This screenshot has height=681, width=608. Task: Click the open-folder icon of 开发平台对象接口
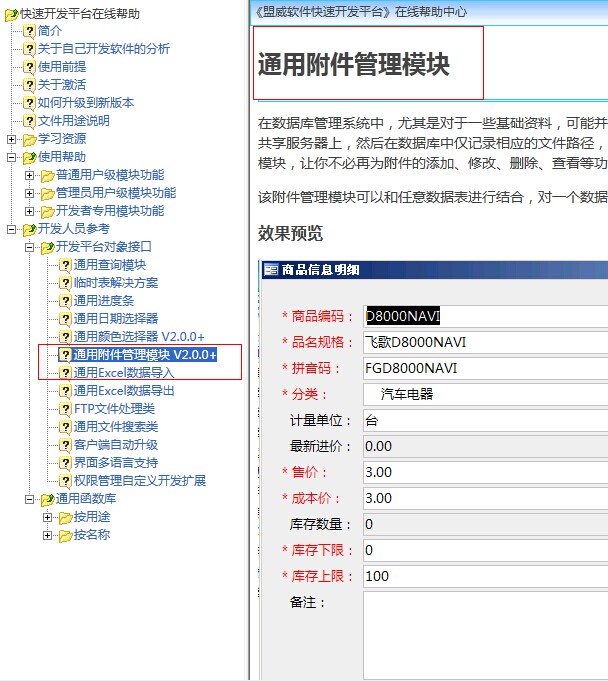coord(47,247)
